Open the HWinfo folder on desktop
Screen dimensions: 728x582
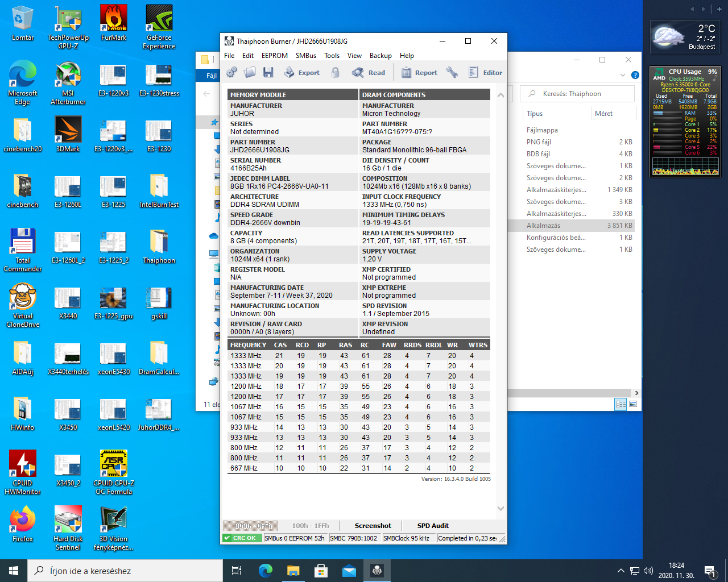tap(23, 413)
